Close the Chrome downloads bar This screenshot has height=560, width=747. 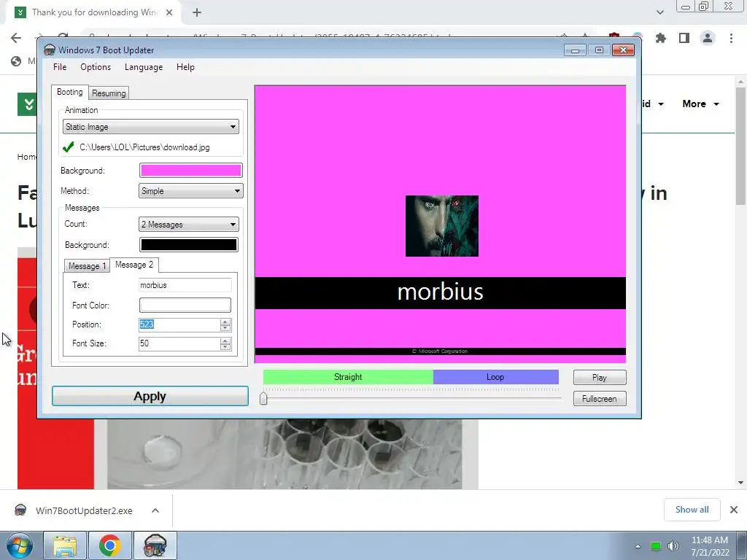tap(734, 510)
